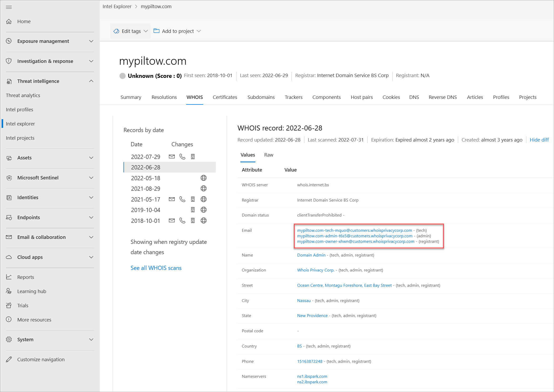This screenshot has width=554, height=392.
Task: Expand Microsoft Sentinel chevron
Action: [91, 178]
